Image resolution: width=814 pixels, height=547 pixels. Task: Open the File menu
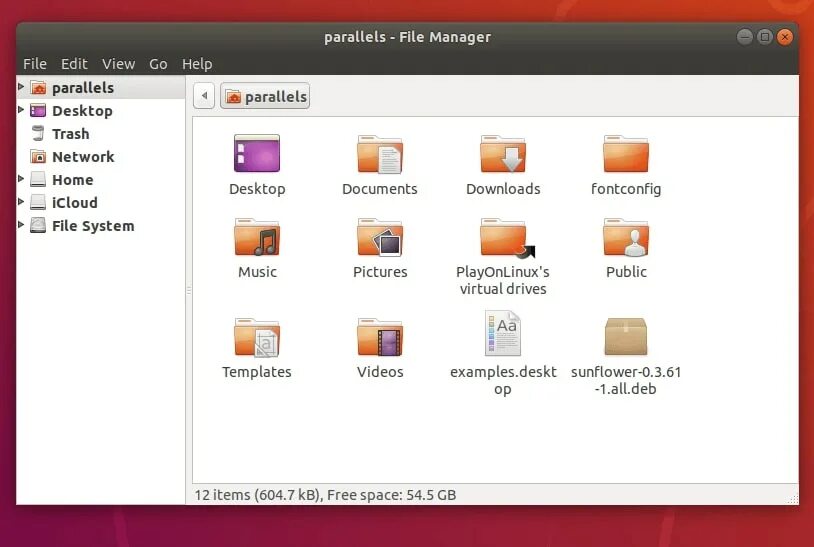pyautogui.click(x=35, y=64)
